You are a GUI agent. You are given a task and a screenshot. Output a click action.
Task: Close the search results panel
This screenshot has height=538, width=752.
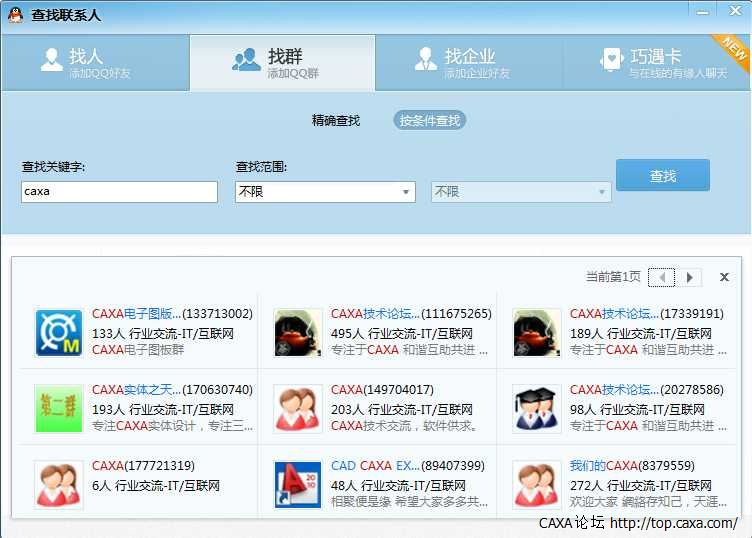click(x=724, y=277)
